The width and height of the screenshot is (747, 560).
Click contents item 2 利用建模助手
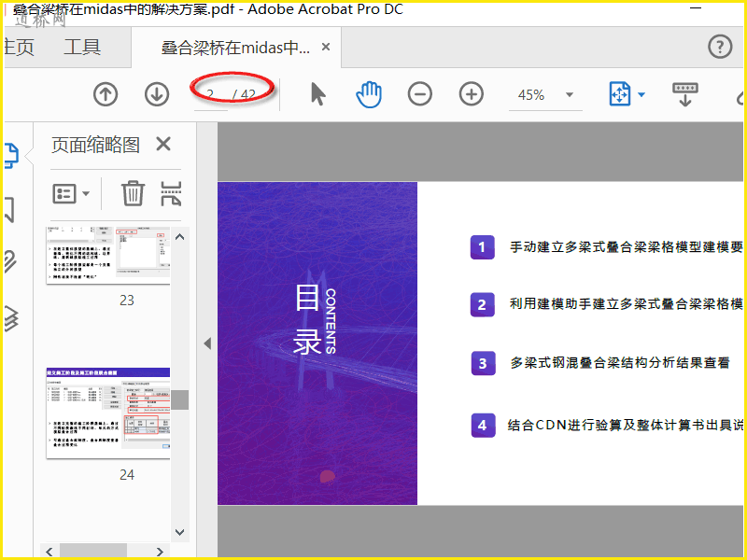click(x=626, y=304)
